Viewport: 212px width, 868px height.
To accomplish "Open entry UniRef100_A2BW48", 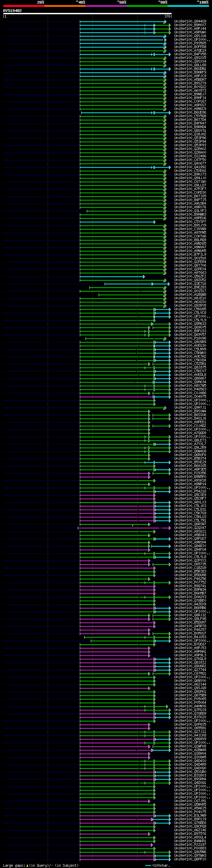I will click(x=190, y=750).
